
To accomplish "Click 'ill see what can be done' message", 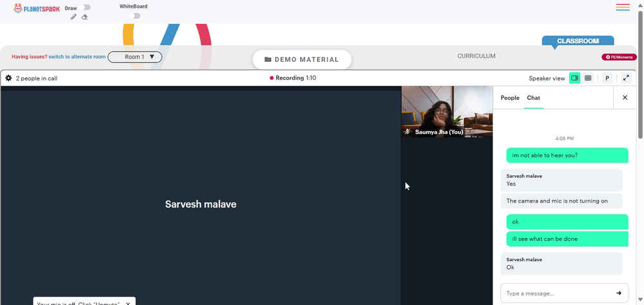I will coord(567,239).
